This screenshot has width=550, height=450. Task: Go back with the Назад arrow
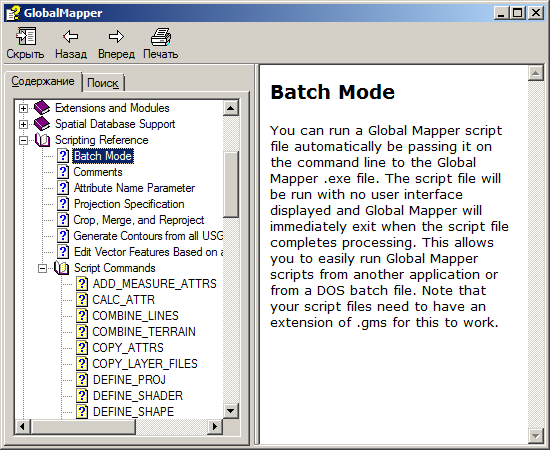(x=71, y=36)
